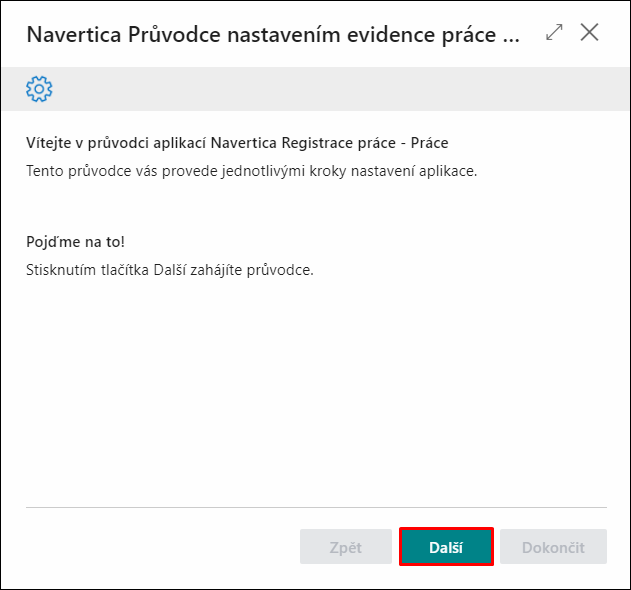631x590 pixels.
Task: Click the blue gear settings icon
Action: click(39, 89)
